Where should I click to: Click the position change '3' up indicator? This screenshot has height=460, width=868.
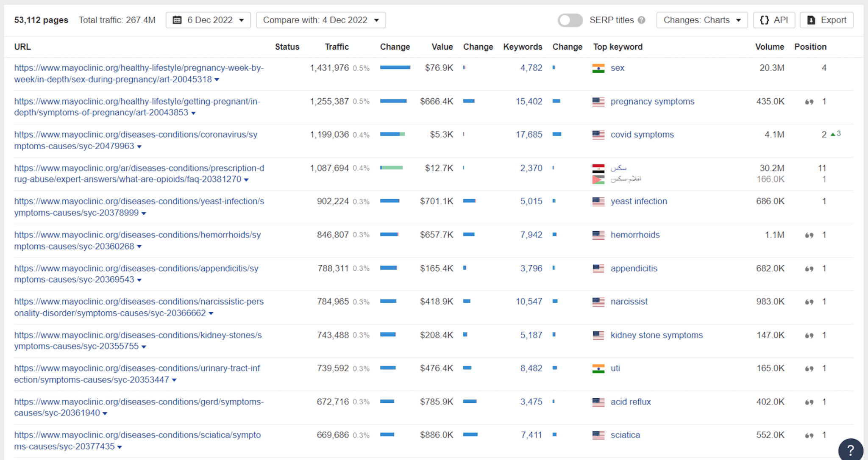(x=836, y=134)
